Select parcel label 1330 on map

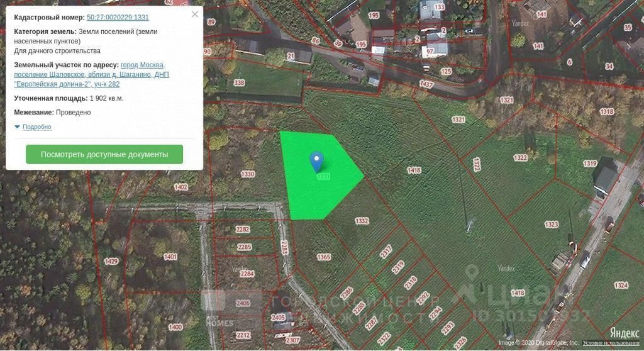248,174
